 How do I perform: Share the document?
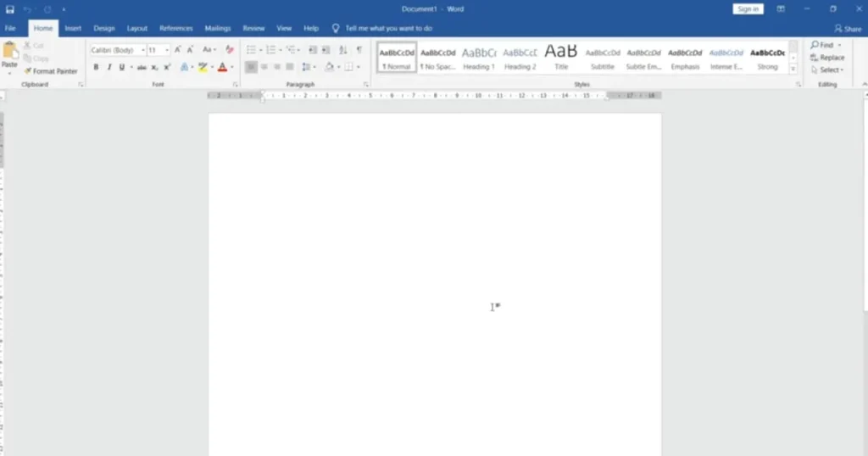848,29
